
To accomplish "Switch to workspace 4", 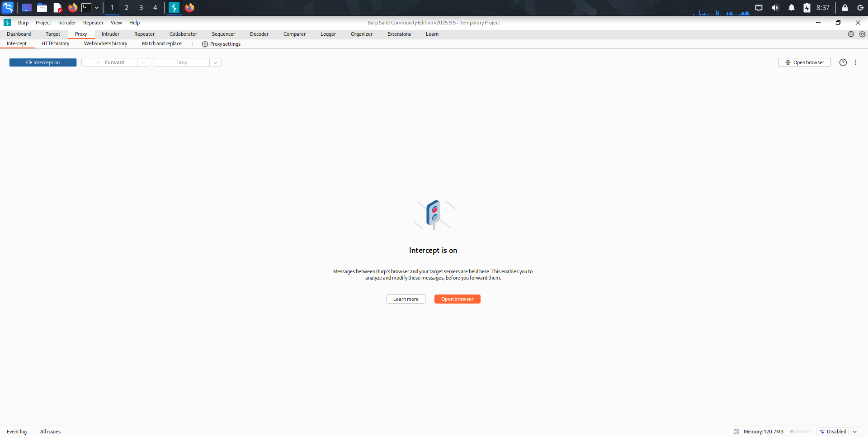I will coord(155,8).
